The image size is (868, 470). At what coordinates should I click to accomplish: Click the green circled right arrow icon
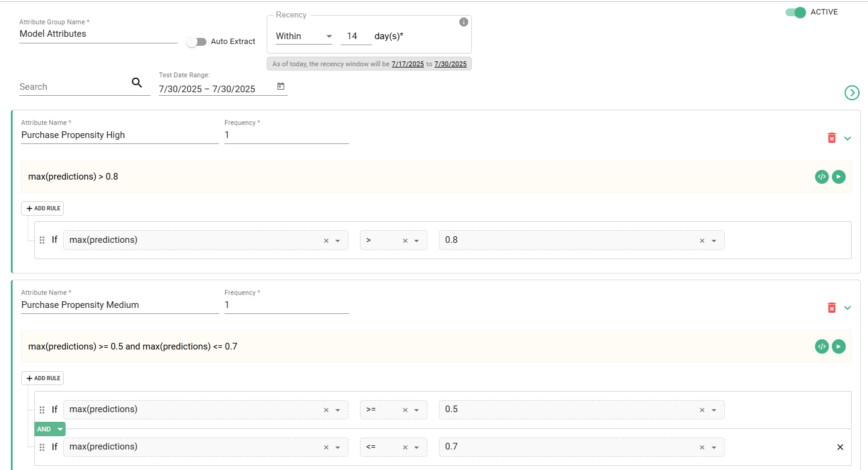(852, 92)
